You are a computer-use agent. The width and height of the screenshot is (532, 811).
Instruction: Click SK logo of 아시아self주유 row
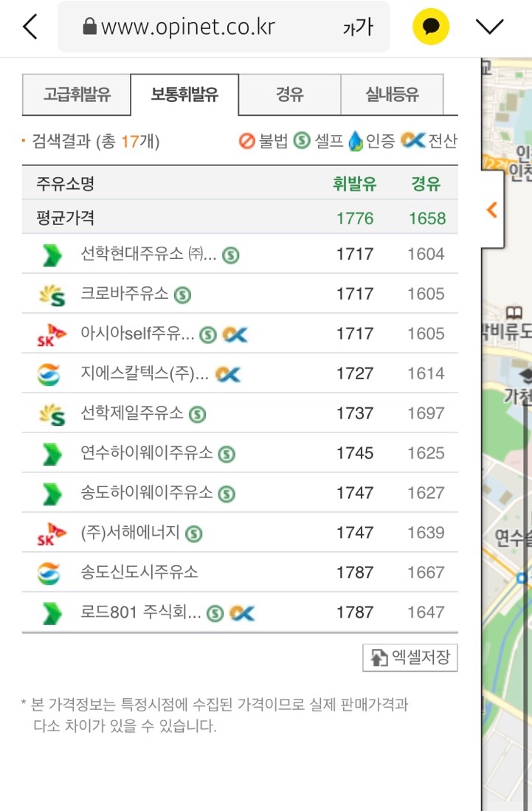(x=52, y=334)
